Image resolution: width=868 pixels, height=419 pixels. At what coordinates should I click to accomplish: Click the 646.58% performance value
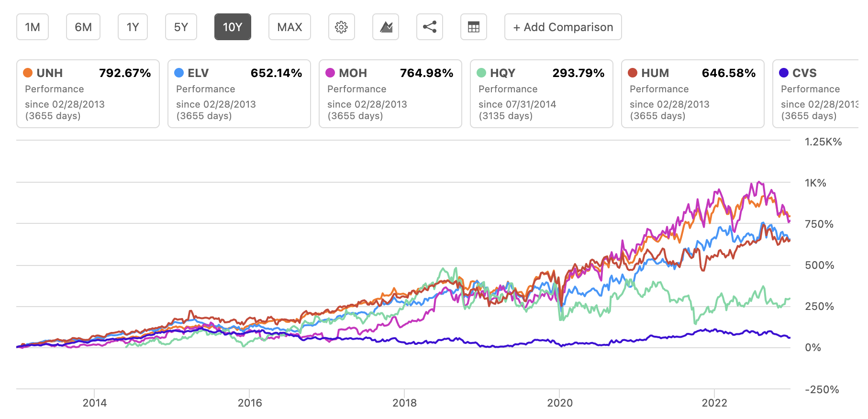(729, 73)
